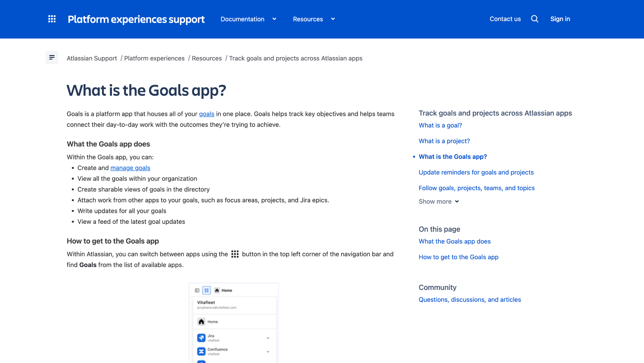
Task: Open the app switcher grid icon
Action: click(x=52, y=19)
